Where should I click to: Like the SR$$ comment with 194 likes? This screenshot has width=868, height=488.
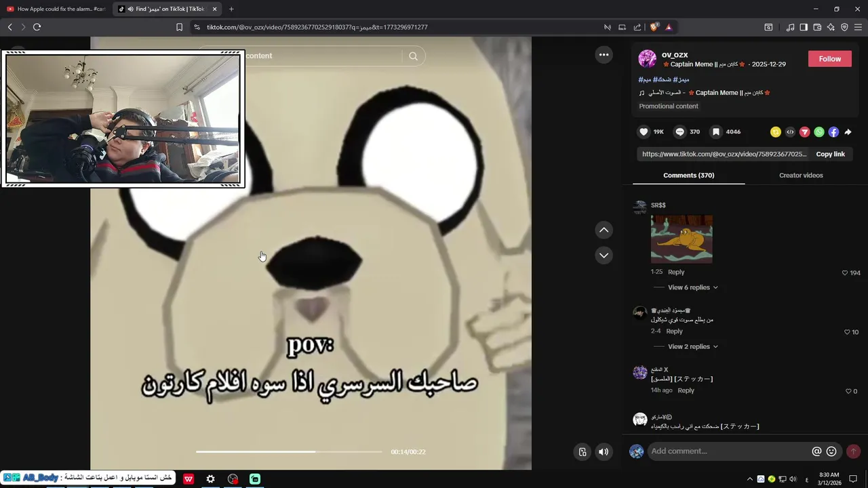[845, 273]
